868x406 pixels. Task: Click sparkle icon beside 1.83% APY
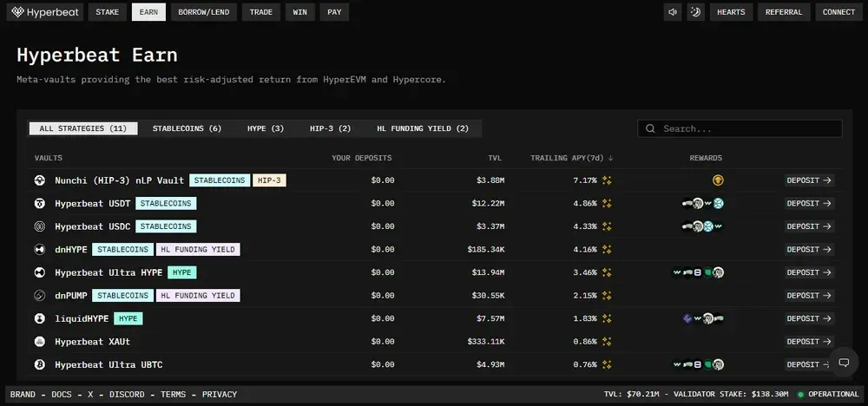pyautogui.click(x=607, y=318)
